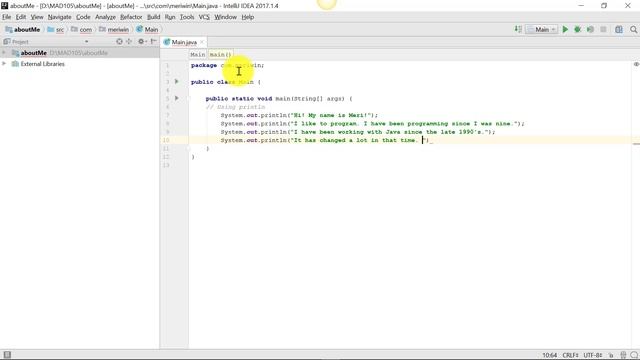Click line number 10 in the gutter
Screen dimensions: 640x360
click(x=166, y=140)
